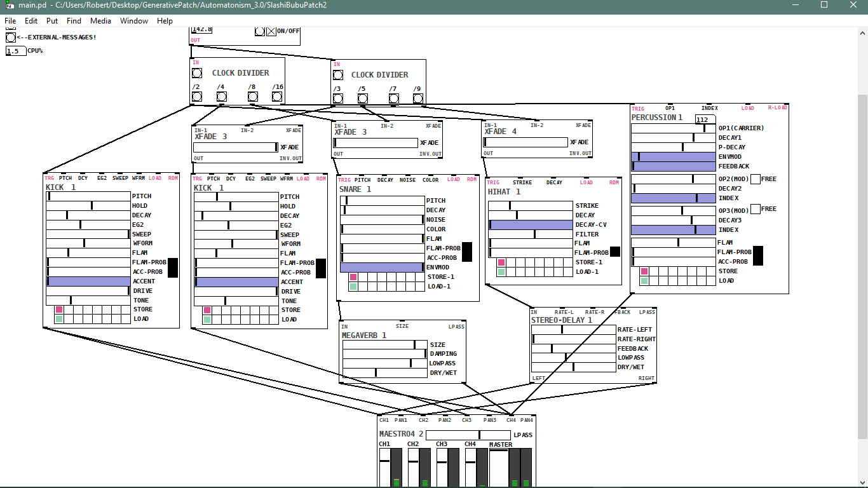Adjust FEEDBACK slider in STEREO-DELAY 1
Screen dimensions: 868x488
[574, 348]
